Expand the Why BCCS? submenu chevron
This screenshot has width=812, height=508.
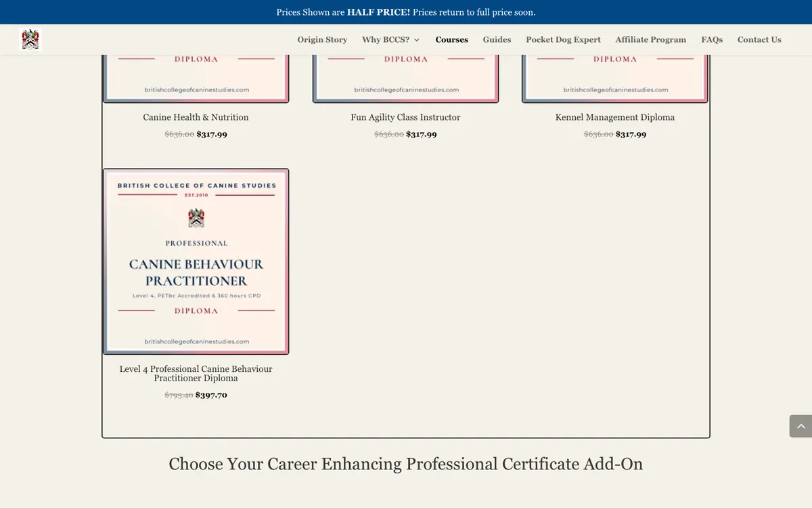(x=417, y=40)
